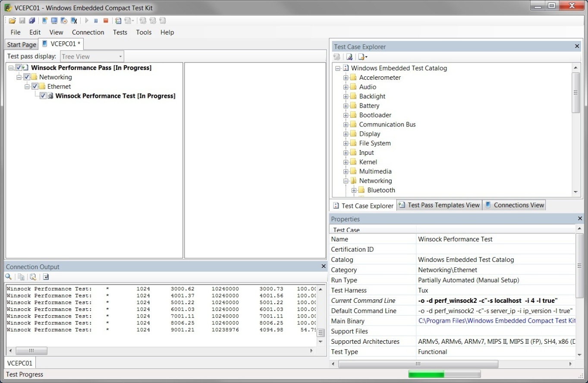Click the magnifier Find icon in Connection Output

coord(8,277)
